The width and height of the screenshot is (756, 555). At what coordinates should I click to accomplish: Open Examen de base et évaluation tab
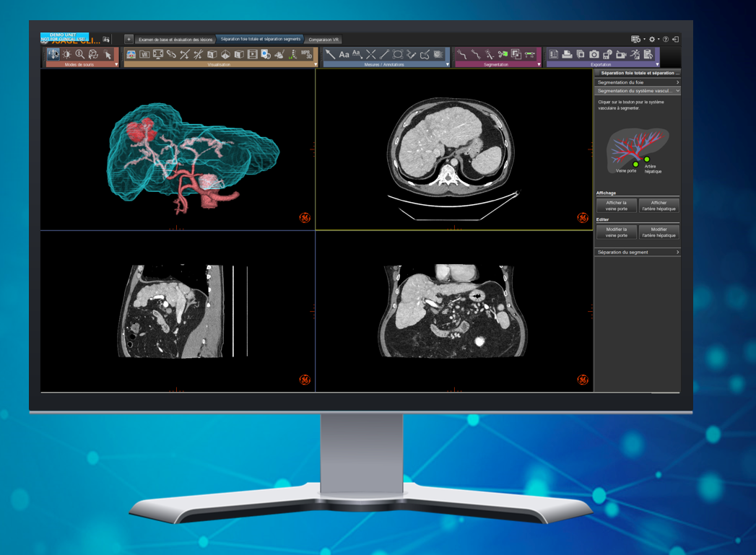(175, 40)
